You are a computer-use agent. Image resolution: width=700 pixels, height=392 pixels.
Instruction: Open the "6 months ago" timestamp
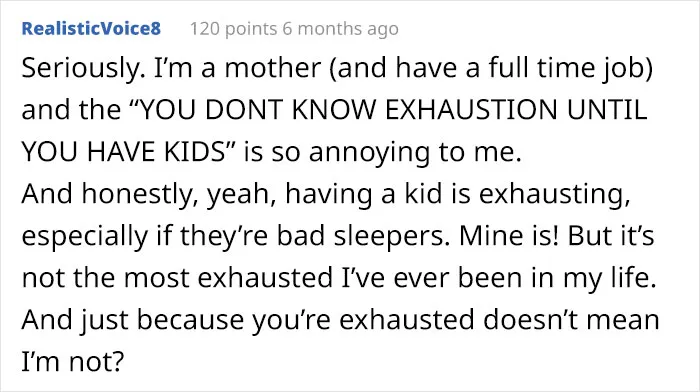(340, 29)
